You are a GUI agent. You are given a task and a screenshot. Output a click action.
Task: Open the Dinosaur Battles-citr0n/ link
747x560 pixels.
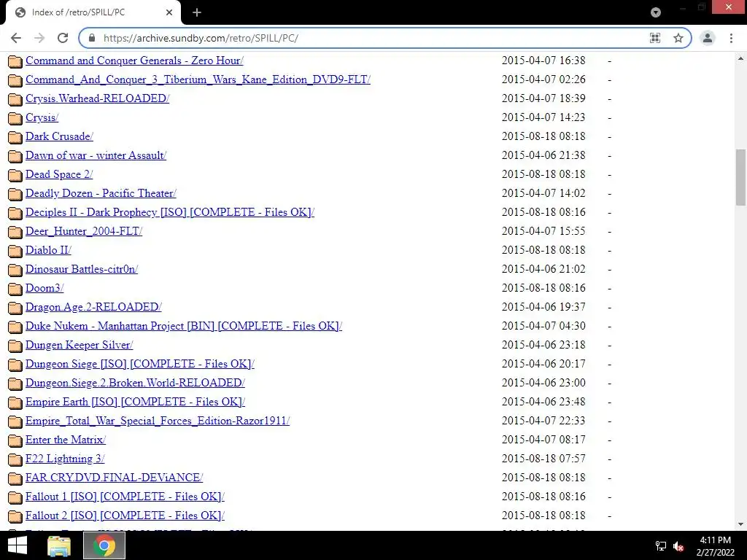click(82, 269)
